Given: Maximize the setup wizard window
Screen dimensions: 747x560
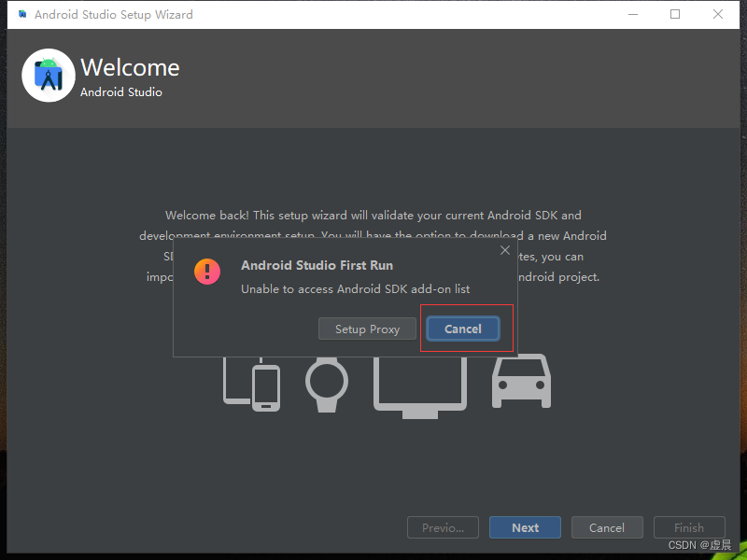Looking at the screenshot, I should pyautogui.click(x=675, y=14).
